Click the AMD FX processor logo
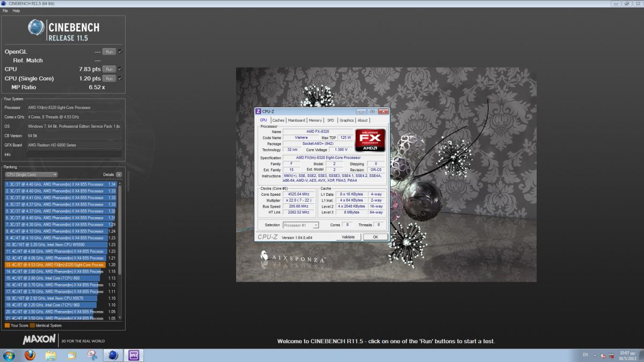644x362 pixels. [x=370, y=140]
